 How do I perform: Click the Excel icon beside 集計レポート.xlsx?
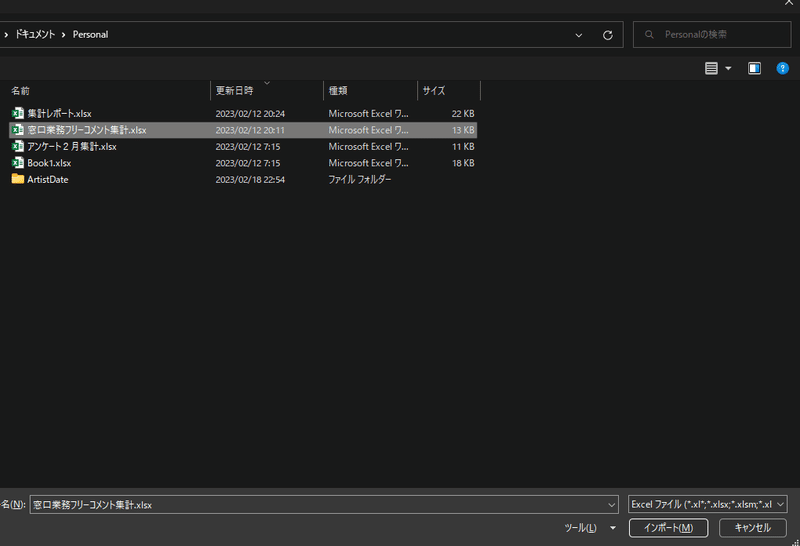click(x=18, y=113)
